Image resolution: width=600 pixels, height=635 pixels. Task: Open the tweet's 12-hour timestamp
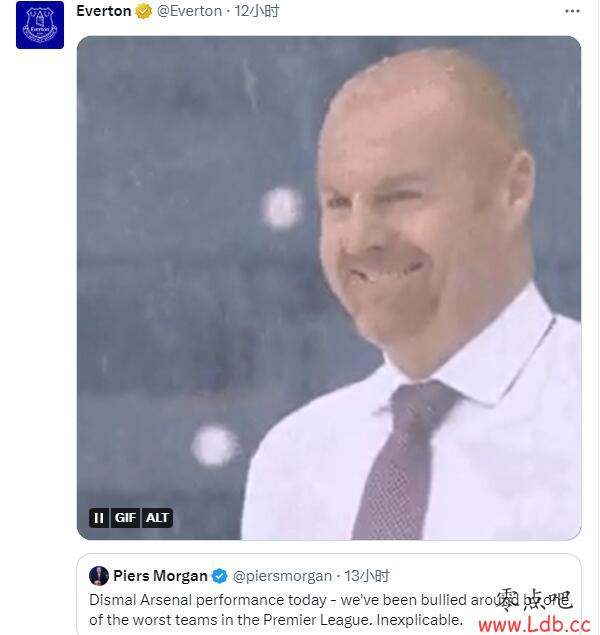click(257, 11)
